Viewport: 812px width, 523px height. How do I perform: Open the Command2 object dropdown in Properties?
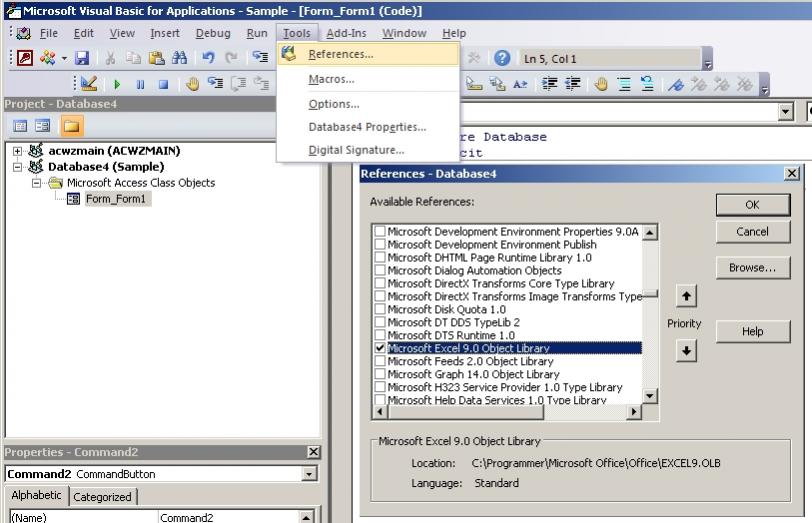[309, 474]
